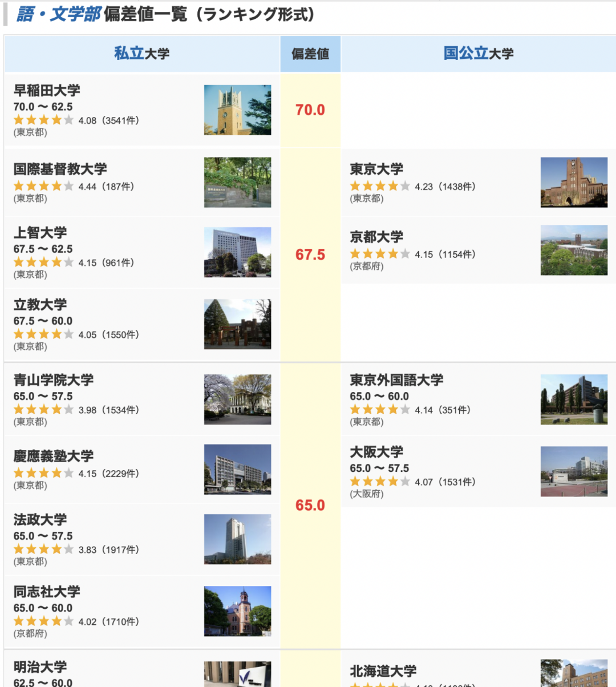Open the 青山学院大学 link

[x=53, y=380]
